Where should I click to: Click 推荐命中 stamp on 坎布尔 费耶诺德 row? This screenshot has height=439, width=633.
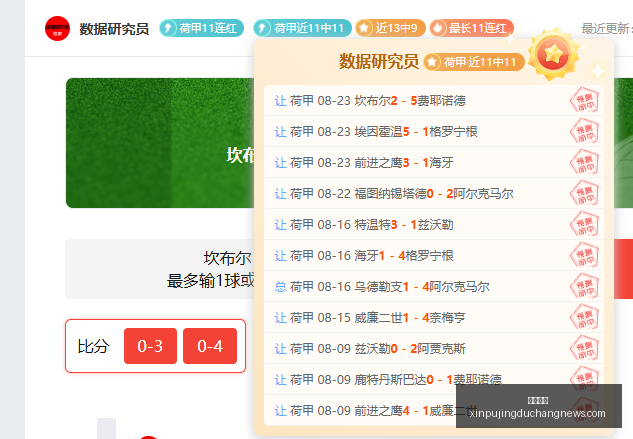(x=584, y=100)
